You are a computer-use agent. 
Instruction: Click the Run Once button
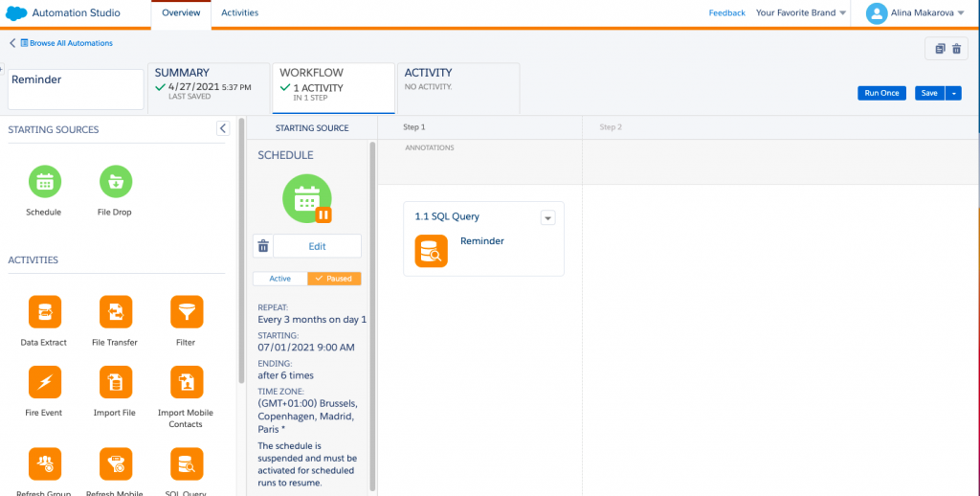click(x=881, y=93)
